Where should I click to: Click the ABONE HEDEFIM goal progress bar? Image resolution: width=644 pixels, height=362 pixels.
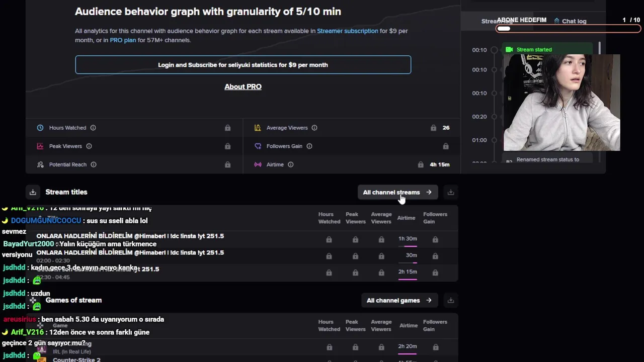[x=569, y=29]
